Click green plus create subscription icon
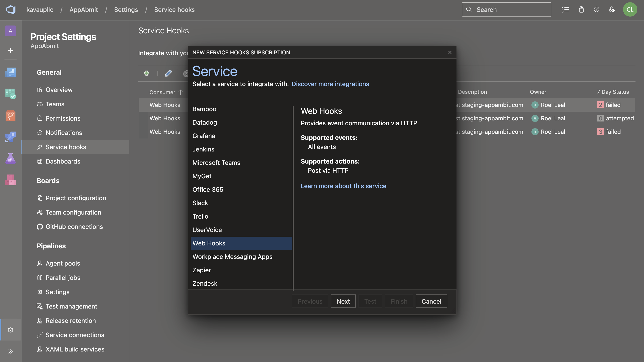The height and width of the screenshot is (362, 644). 147,73
